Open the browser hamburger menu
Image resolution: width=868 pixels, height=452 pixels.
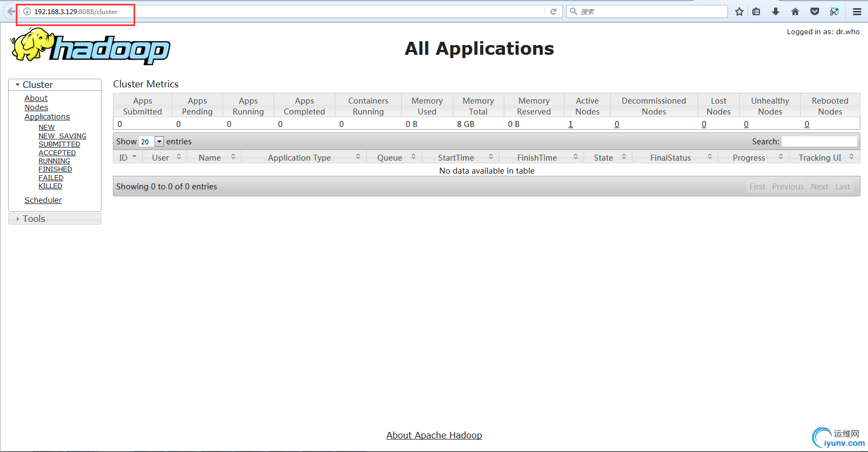(857, 11)
